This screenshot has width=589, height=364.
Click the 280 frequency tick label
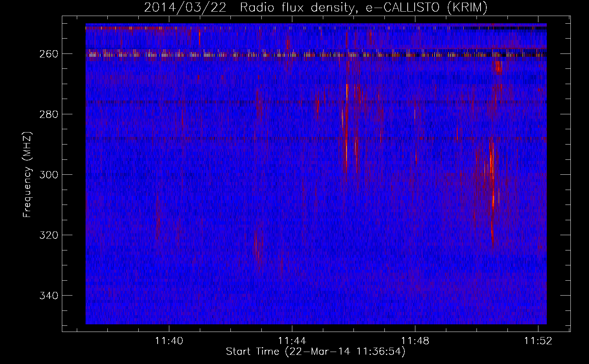click(x=48, y=114)
